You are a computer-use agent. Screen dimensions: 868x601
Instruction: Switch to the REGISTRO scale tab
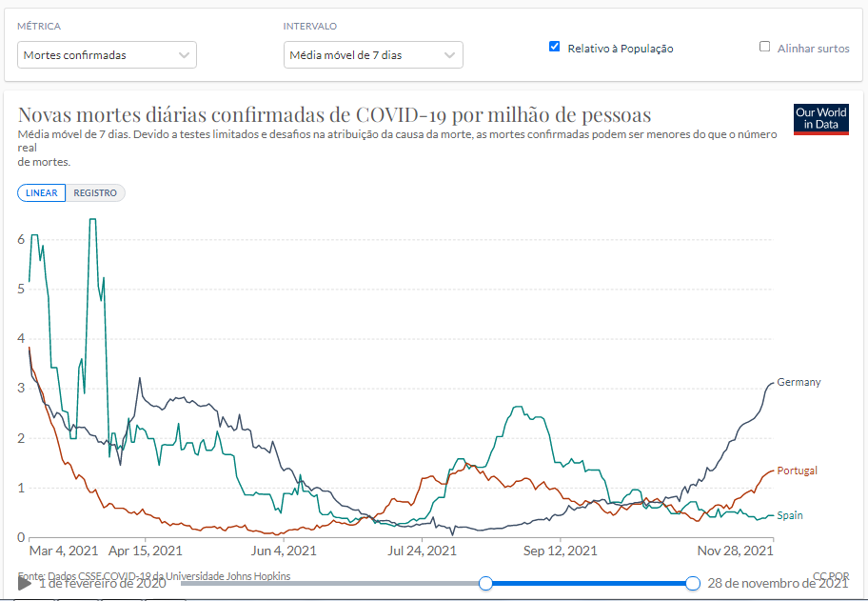[x=95, y=193]
